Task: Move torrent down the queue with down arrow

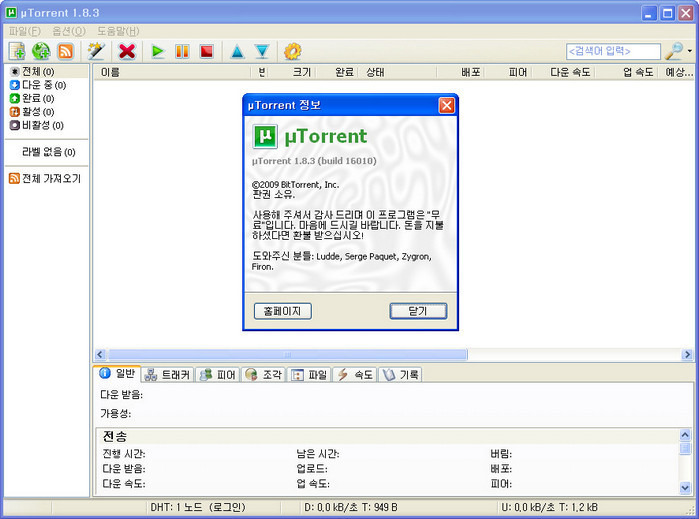Action: (262, 52)
